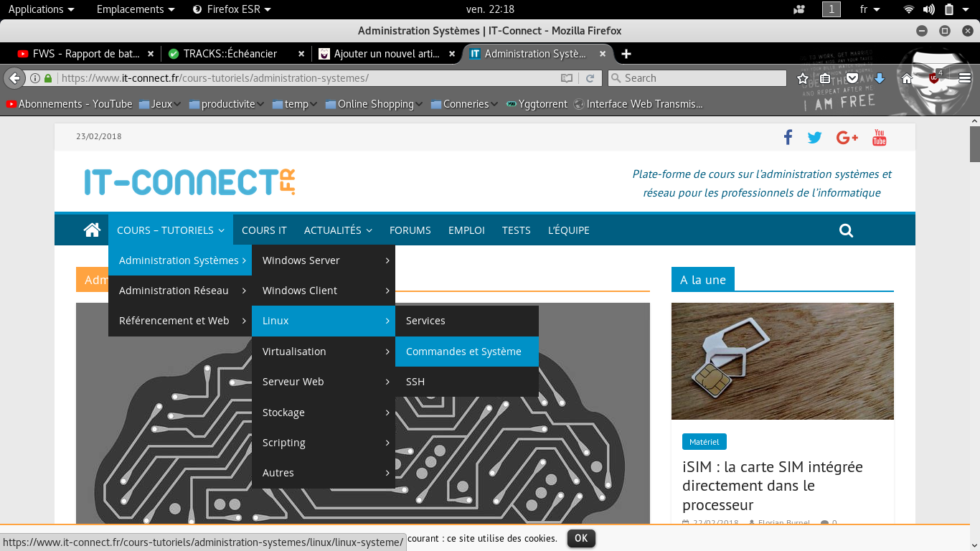The image size is (980, 551).
Task: Click the IT-Connect logo
Action: pos(189,182)
